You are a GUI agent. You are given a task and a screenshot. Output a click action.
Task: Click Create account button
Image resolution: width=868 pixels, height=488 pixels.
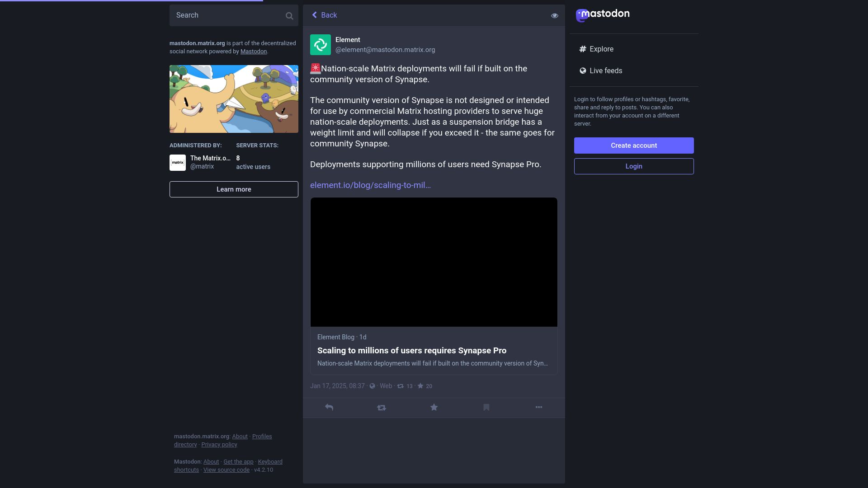click(634, 145)
